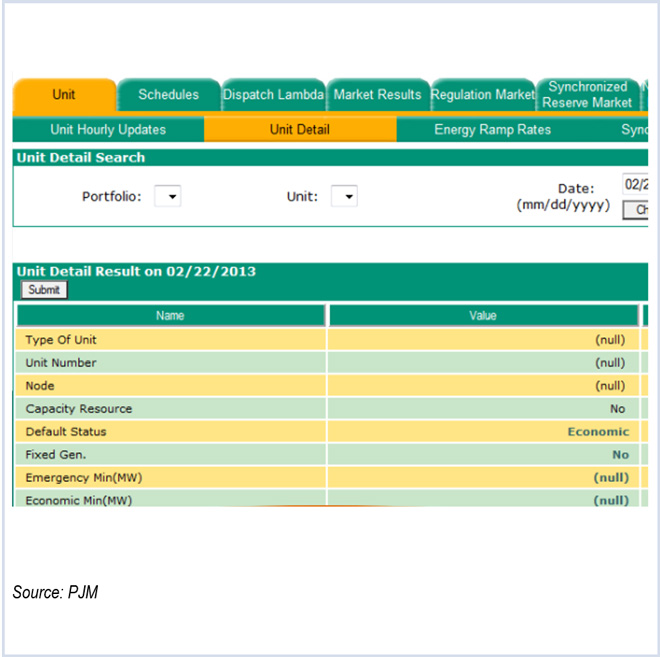Switch to the Schedules tab

(168, 95)
